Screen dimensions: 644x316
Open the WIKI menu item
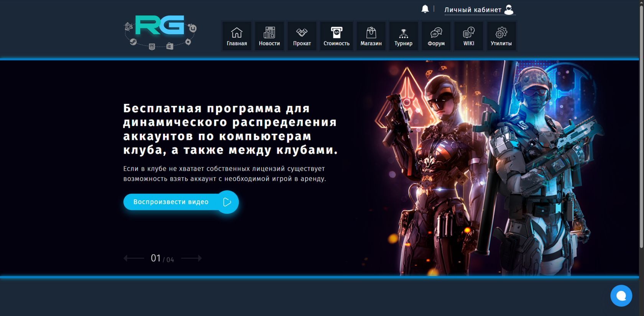pos(469,36)
